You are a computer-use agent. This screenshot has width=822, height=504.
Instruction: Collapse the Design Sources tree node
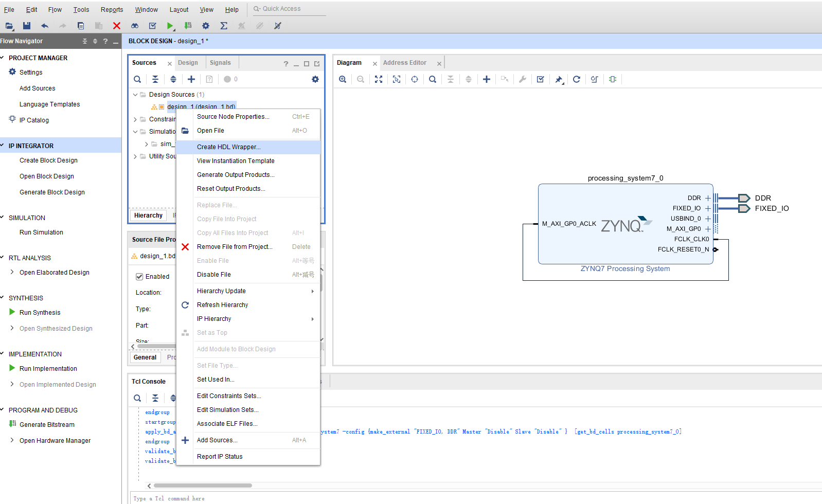click(x=135, y=95)
